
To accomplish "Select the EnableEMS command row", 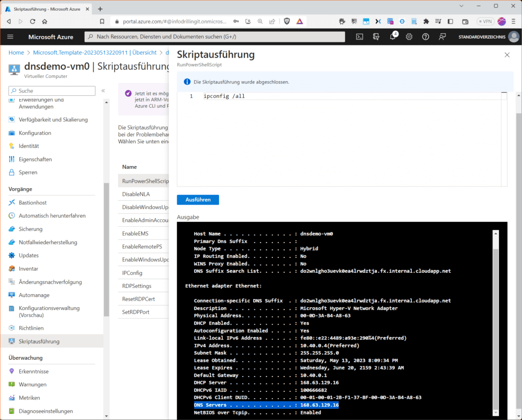I will click(x=143, y=233).
